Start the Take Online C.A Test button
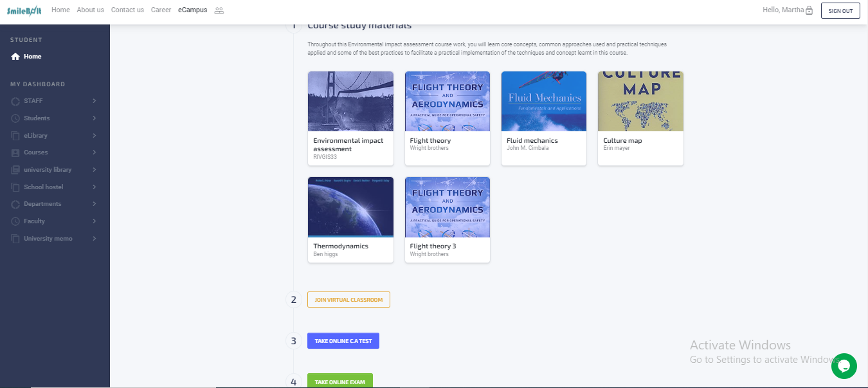This screenshot has width=868, height=388. coord(343,341)
